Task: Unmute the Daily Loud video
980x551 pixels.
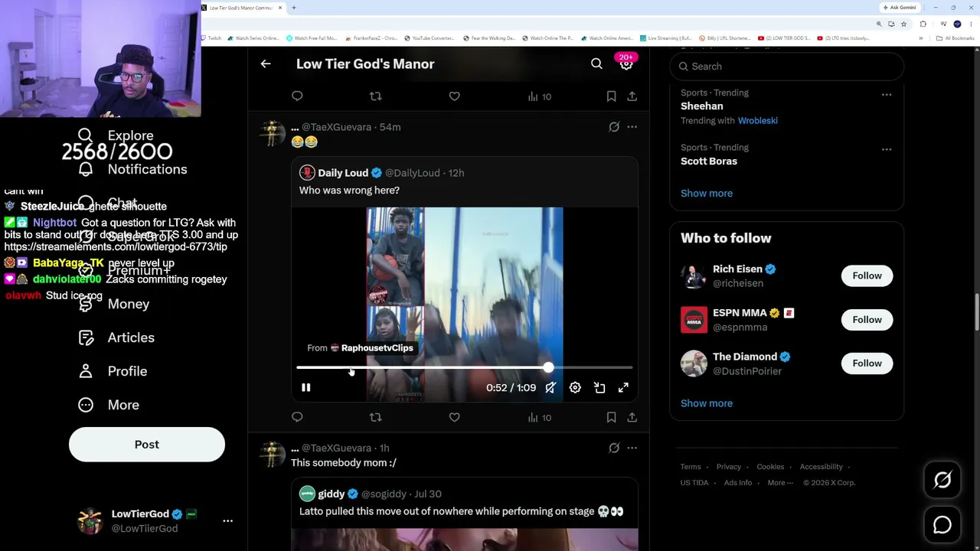Action: click(x=550, y=388)
